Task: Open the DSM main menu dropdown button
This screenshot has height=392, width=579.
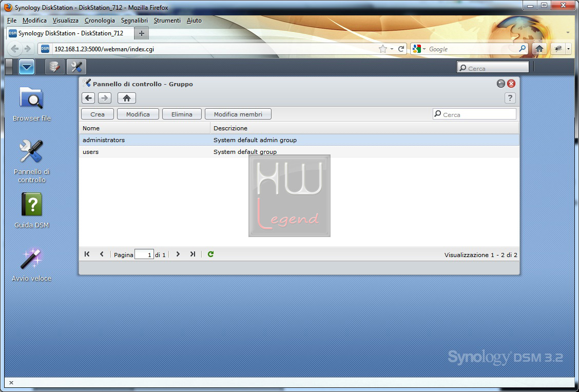Action: (x=27, y=67)
